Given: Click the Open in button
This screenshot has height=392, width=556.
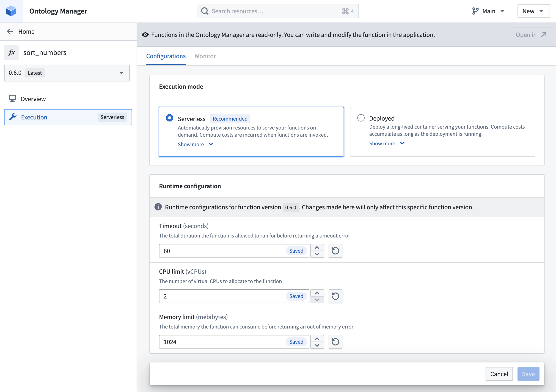Looking at the screenshot, I should pos(531,35).
